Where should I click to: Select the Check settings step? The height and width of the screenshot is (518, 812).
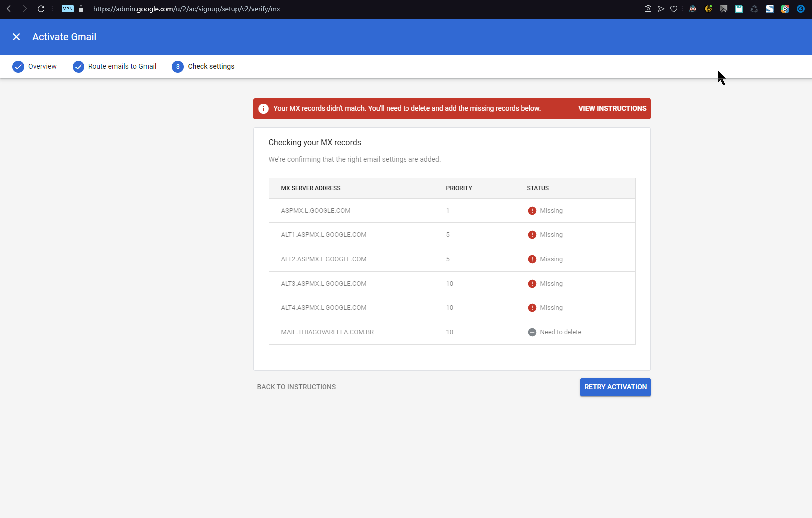(x=203, y=67)
